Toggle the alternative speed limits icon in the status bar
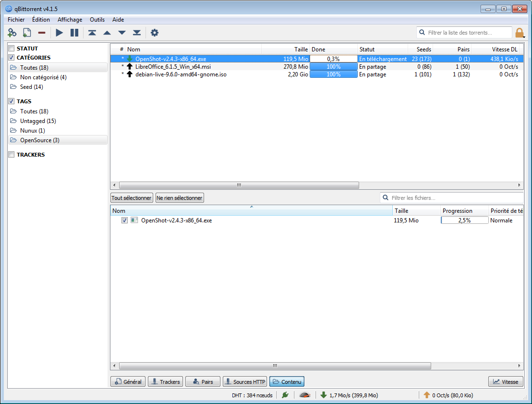The height and width of the screenshot is (404, 532). coord(304,395)
